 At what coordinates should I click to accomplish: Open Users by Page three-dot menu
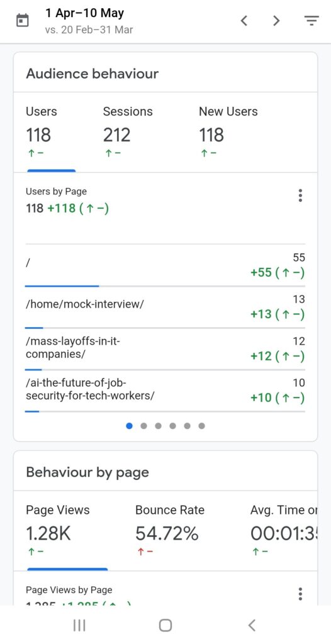301,196
